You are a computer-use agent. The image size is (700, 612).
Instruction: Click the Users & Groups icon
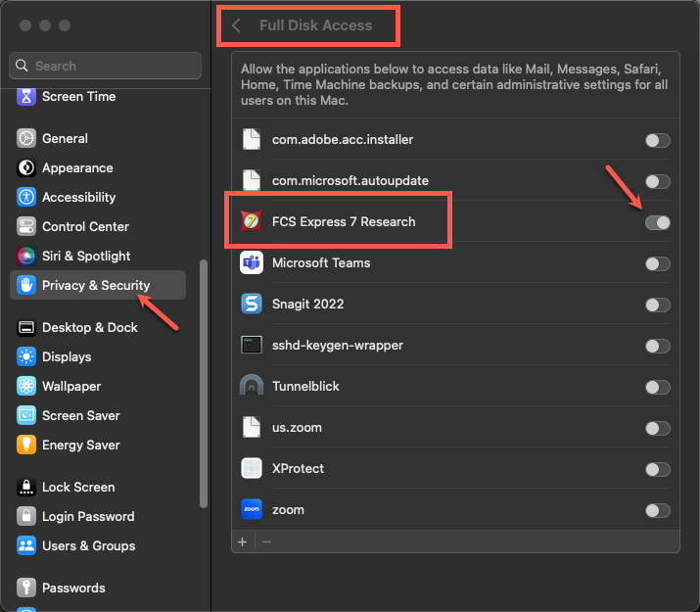click(x=26, y=546)
